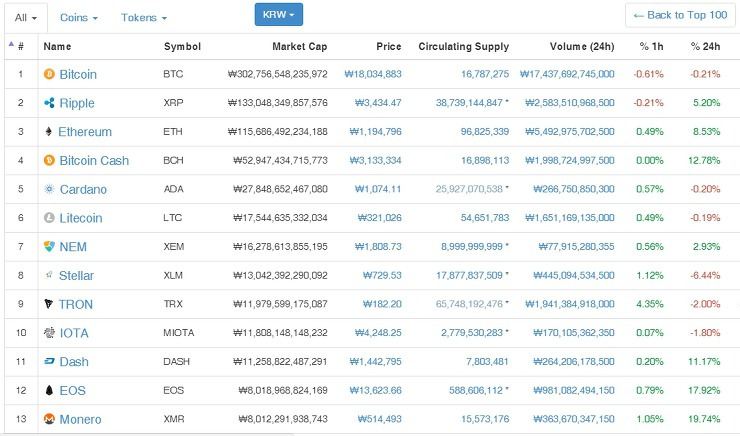Click the Bitcoin Cash logo icon

click(x=49, y=160)
